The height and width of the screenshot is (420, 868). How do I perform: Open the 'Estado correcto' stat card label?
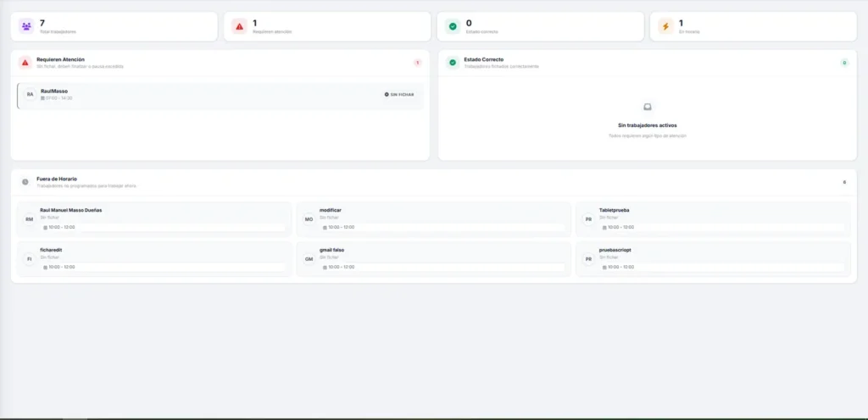(x=482, y=32)
